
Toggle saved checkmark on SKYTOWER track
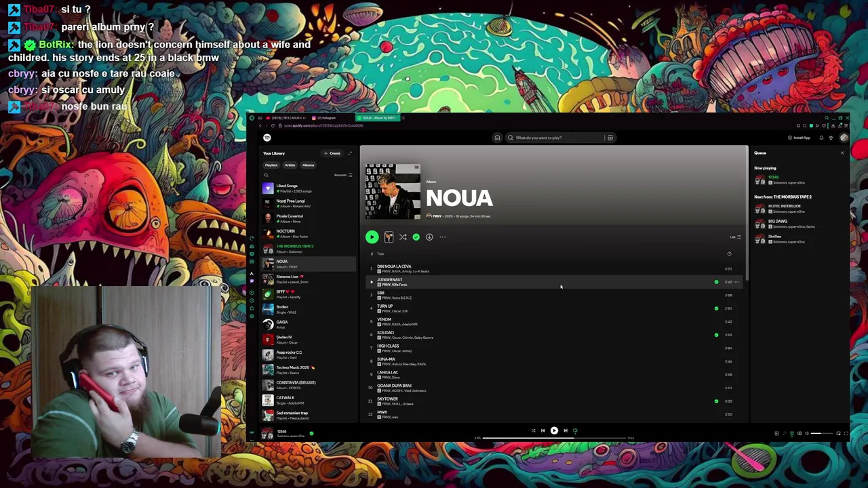[716, 401]
